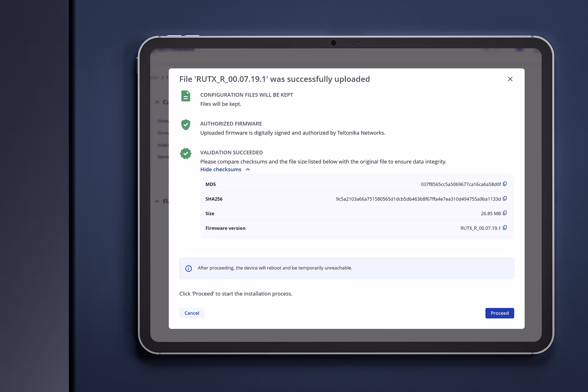Copy the MD5 checksum to clipboard
The height and width of the screenshot is (392, 588).
pyautogui.click(x=505, y=184)
